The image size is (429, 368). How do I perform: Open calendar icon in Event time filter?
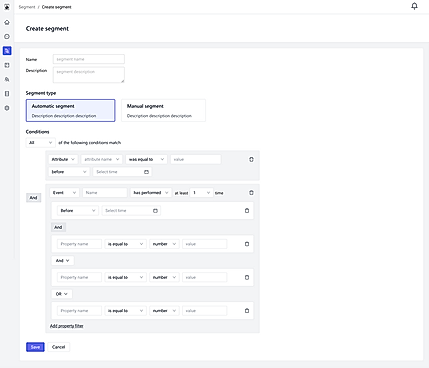pos(155,211)
